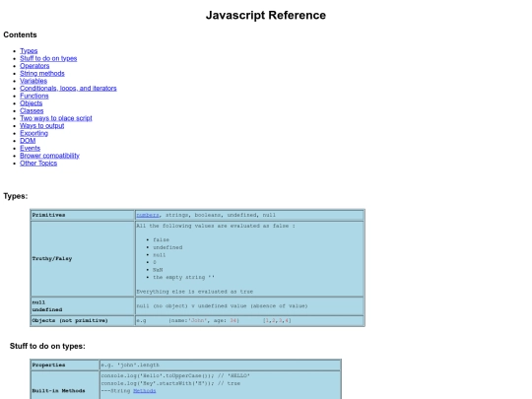Click the 'Hey'.startsWith console.log line
532x399 pixels.
(170, 383)
